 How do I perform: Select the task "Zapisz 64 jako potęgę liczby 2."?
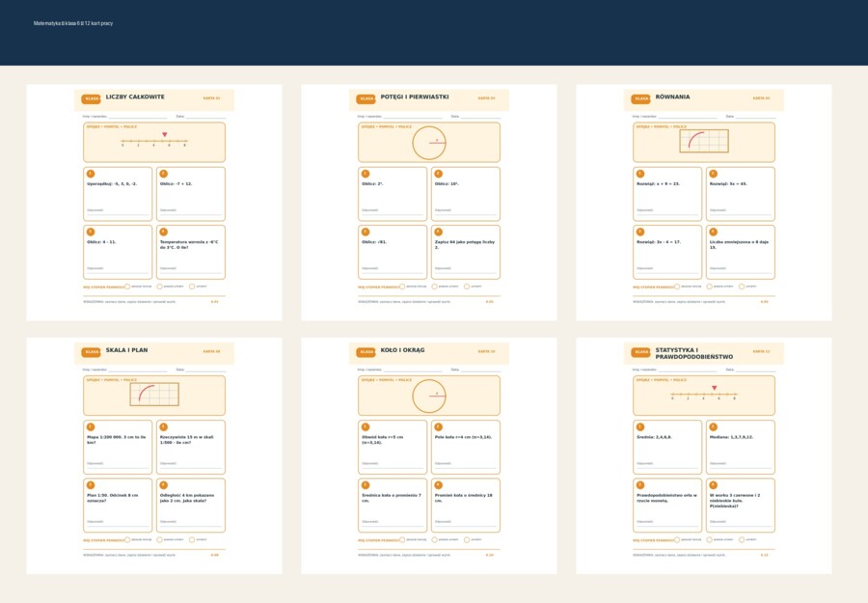[466, 252]
